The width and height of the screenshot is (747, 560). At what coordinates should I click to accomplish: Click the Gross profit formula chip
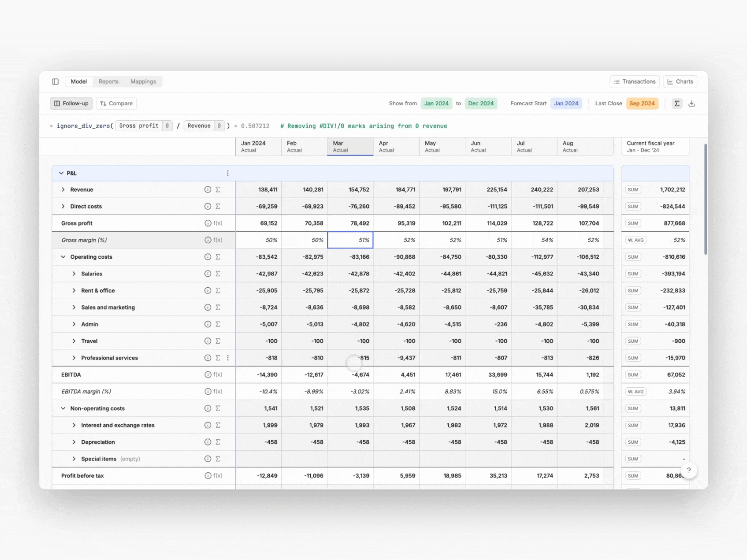coord(144,126)
